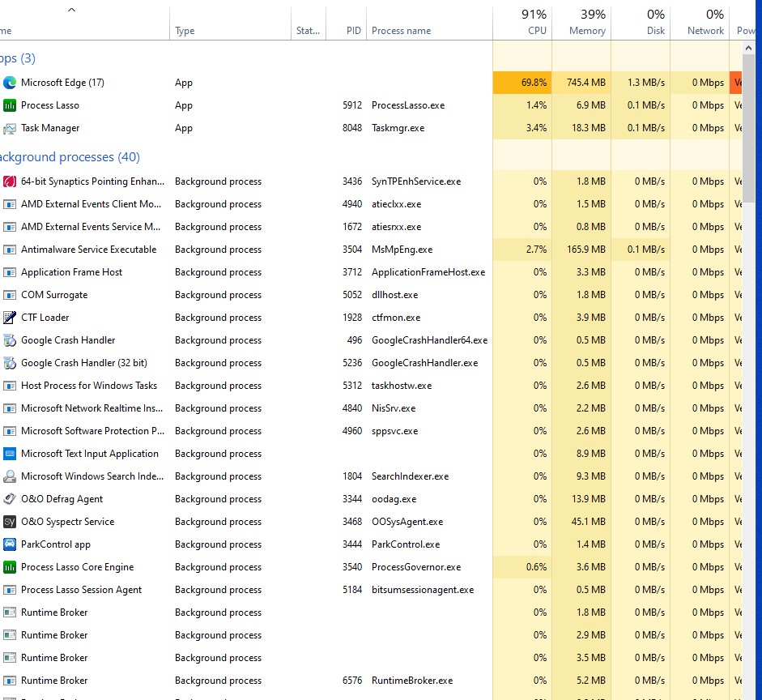Click the scrollbar up arrow
762x700 pixels.
click(748, 48)
